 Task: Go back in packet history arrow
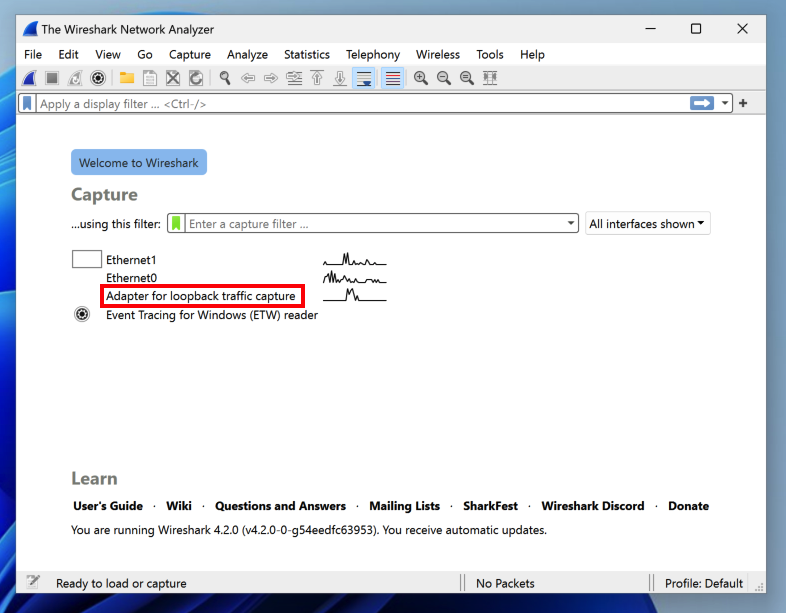(x=248, y=78)
